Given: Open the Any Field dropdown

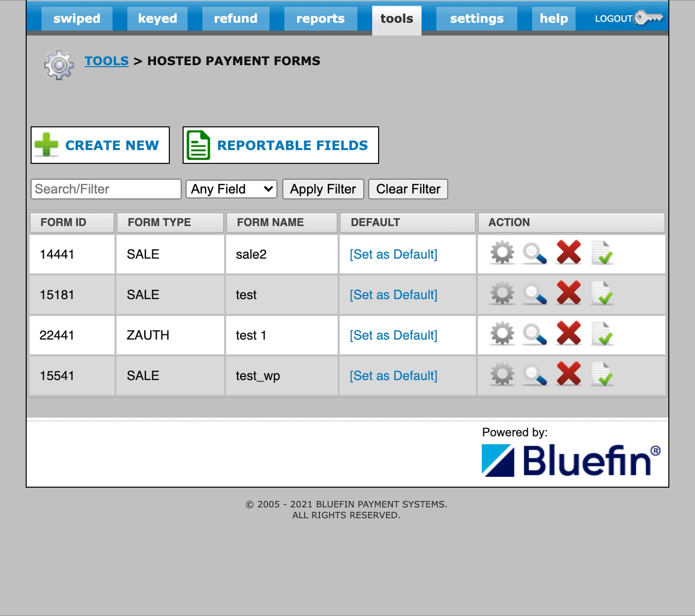Looking at the screenshot, I should coord(232,189).
